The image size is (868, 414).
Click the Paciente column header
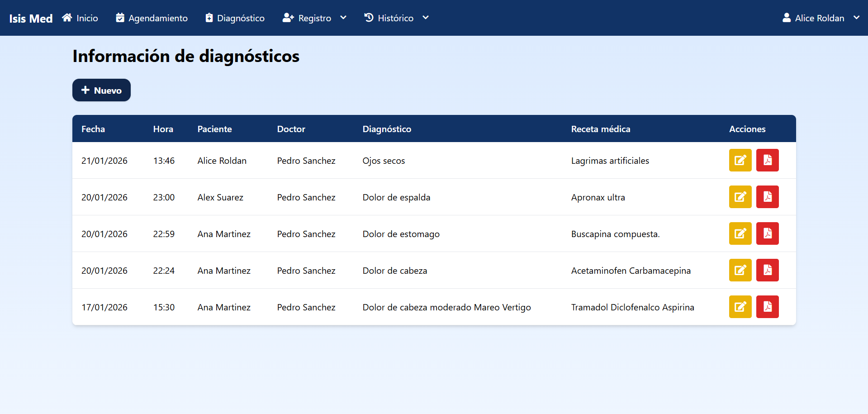tap(214, 129)
